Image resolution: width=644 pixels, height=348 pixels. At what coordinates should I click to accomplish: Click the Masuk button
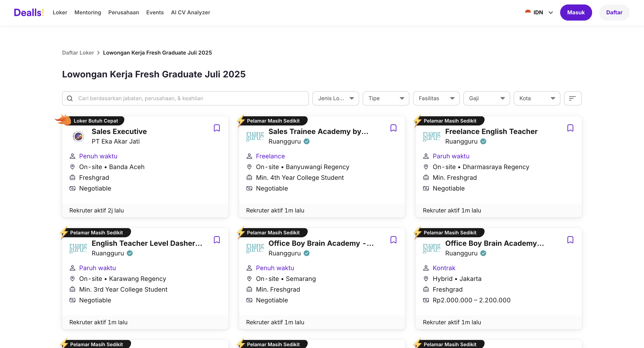pyautogui.click(x=576, y=13)
